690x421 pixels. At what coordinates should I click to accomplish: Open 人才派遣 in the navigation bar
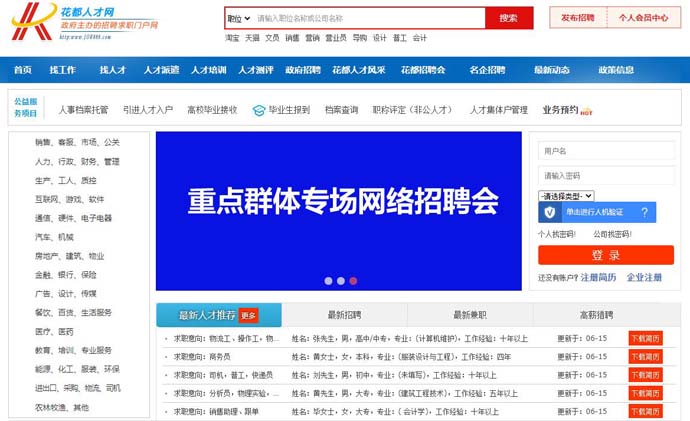pos(161,70)
